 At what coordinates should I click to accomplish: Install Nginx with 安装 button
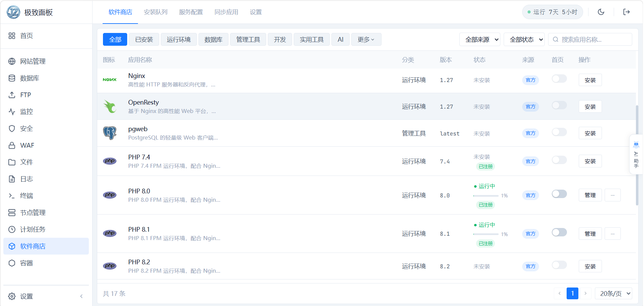(590, 80)
